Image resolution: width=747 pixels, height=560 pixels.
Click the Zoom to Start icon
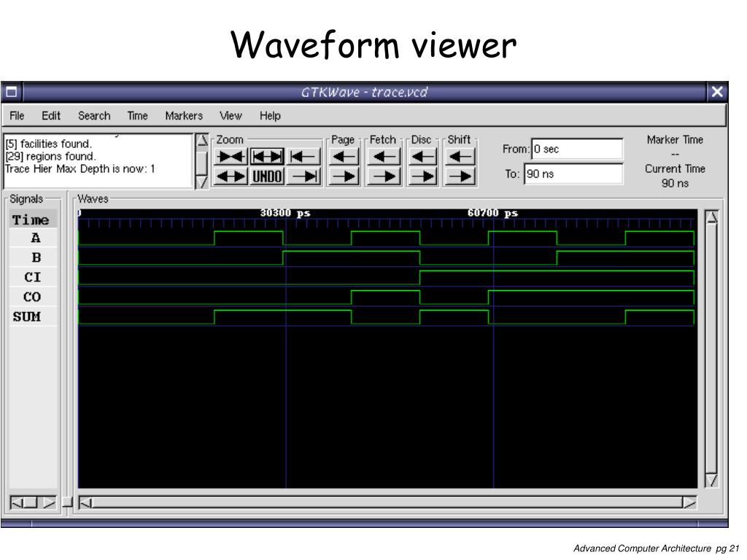click(303, 157)
